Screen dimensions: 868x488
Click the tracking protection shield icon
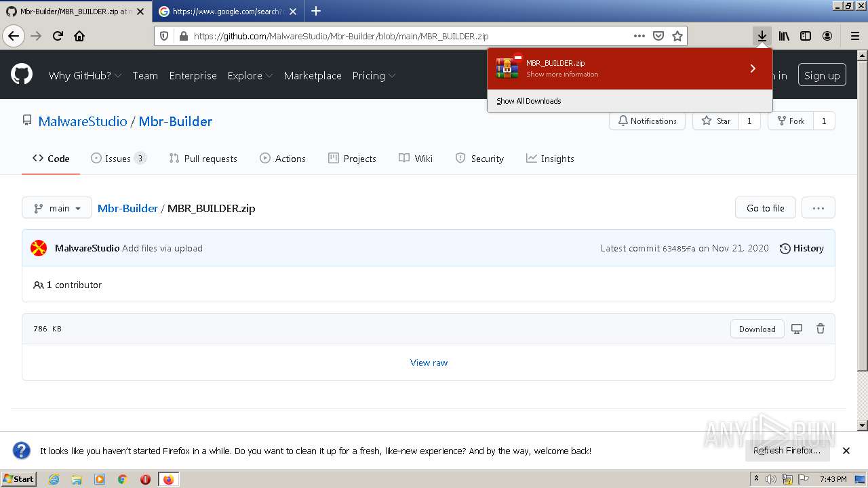click(x=164, y=36)
